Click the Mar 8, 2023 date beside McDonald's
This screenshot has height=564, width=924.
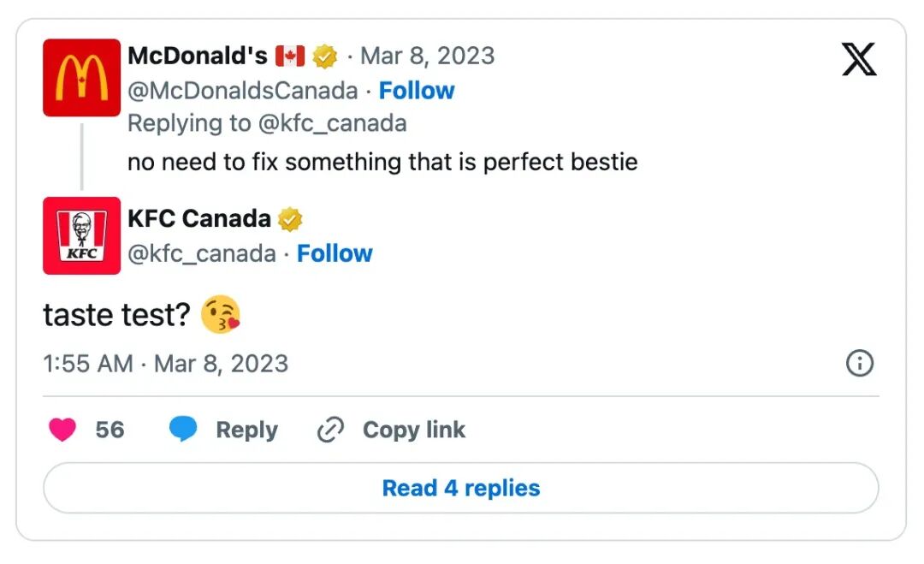[428, 56]
